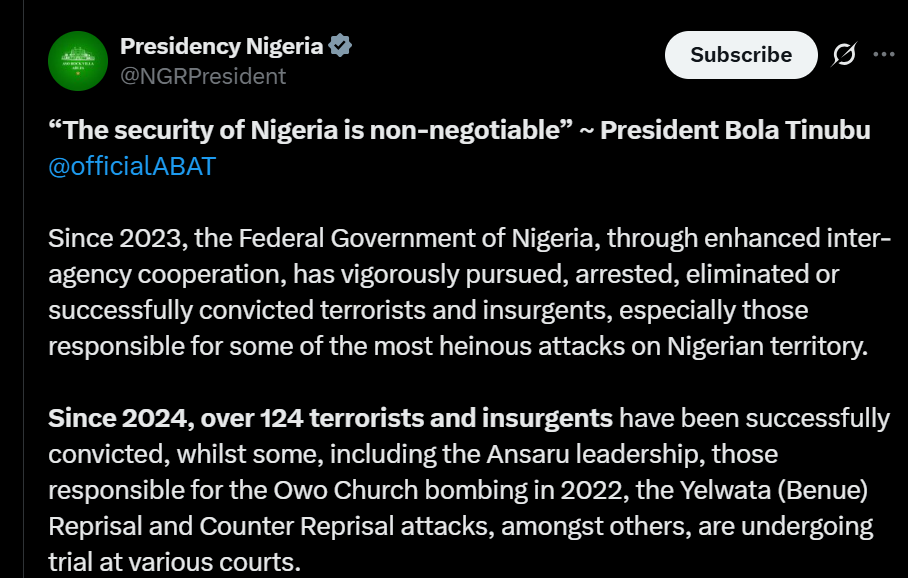Click the Presidency Nigeria display name
908x578 pixels.
221,46
